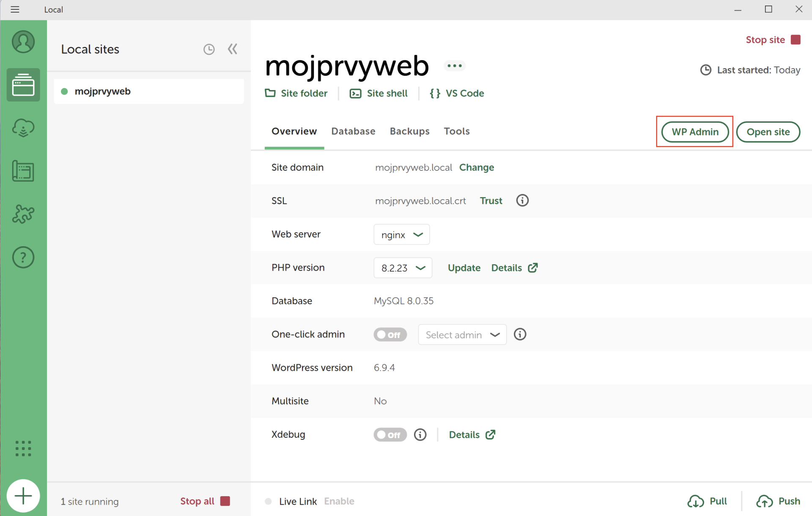Stop all running sites
The width and height of the screenshot is (812, 516).
pos(205,501)
